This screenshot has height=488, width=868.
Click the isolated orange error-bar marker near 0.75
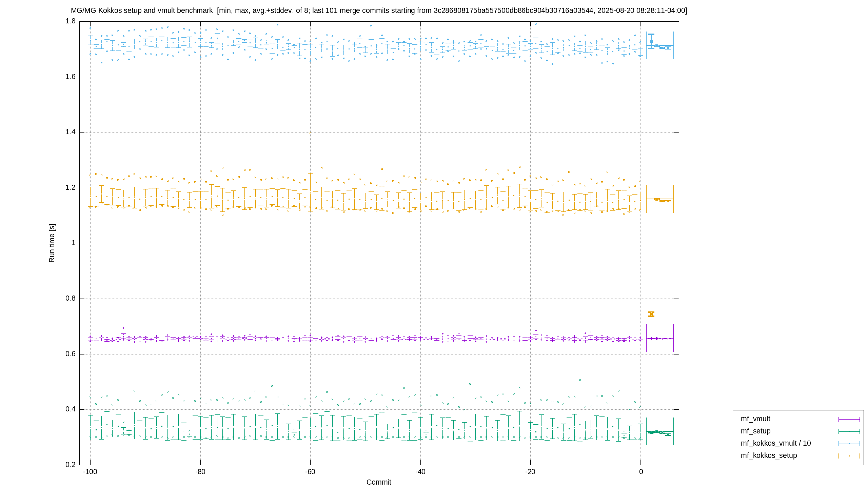(x=651, y=314)
